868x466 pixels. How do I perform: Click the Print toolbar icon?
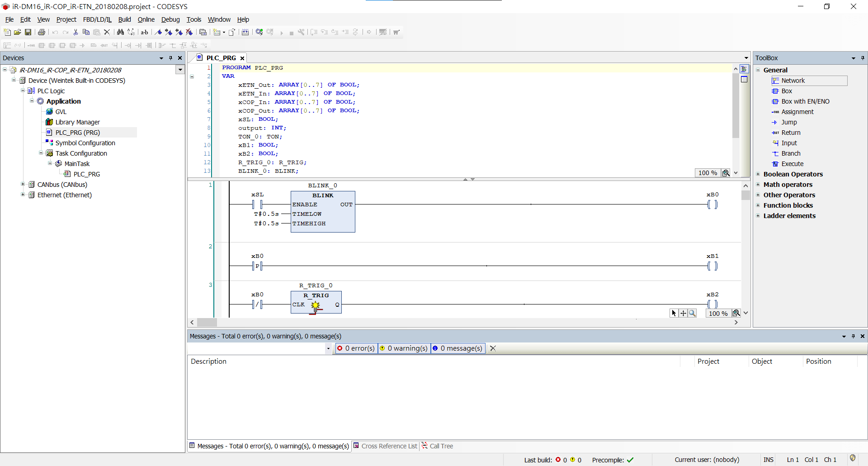[x=42, y=32]
